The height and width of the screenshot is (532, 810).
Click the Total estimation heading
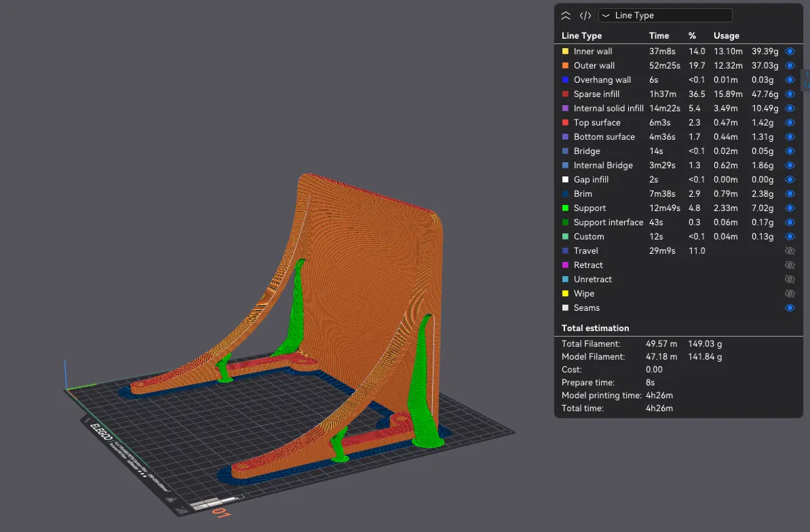pyautogui.click(x=595, y=328)
